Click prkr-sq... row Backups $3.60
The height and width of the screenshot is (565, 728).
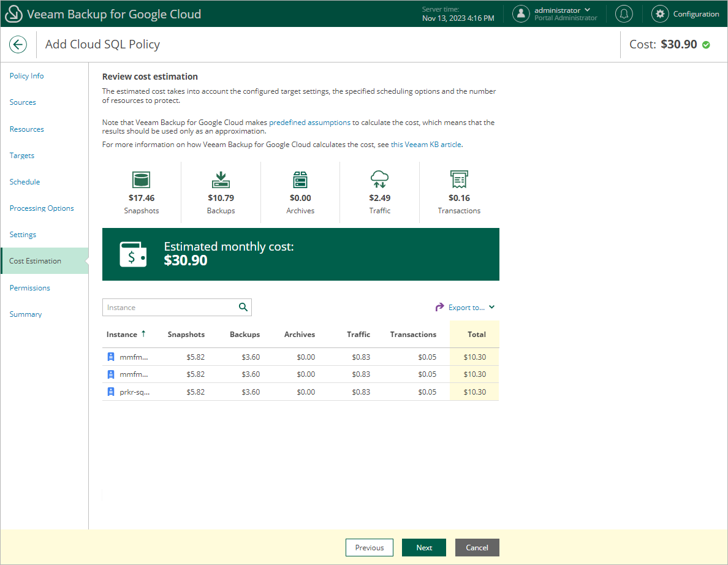pyautogui.click(x=251, y=392)
